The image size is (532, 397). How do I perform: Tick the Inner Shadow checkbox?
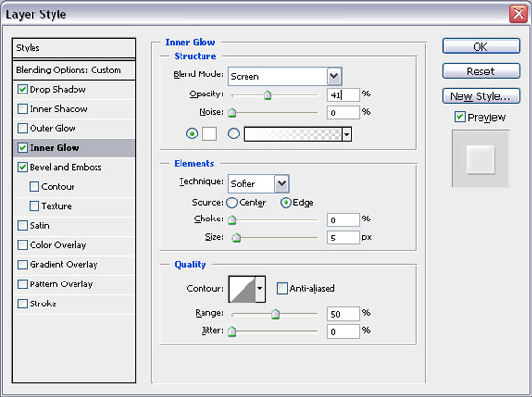[22, 109]
